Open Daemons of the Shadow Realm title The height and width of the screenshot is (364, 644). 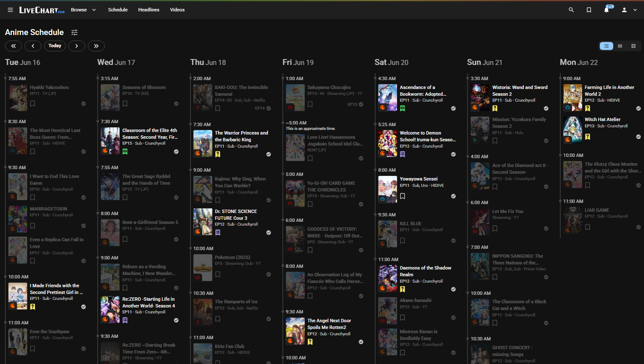click(425, 271)
